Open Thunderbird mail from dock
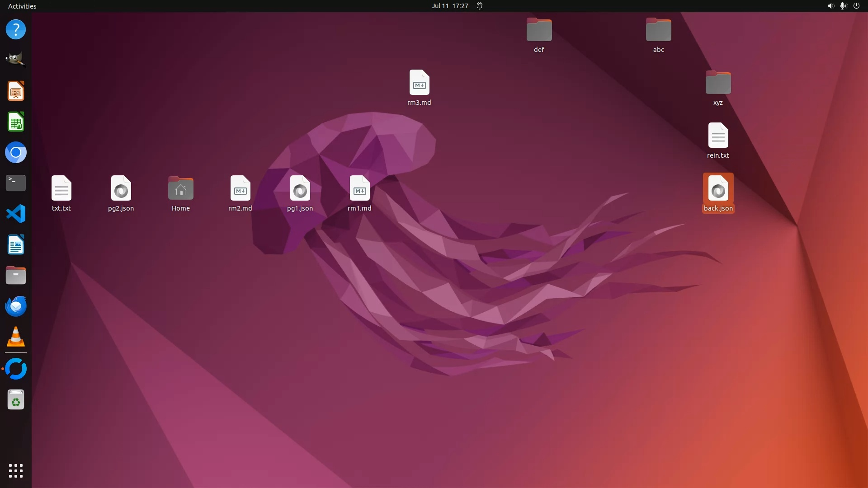The height and width of the screenshot is (488, 868). click(15, 306)
